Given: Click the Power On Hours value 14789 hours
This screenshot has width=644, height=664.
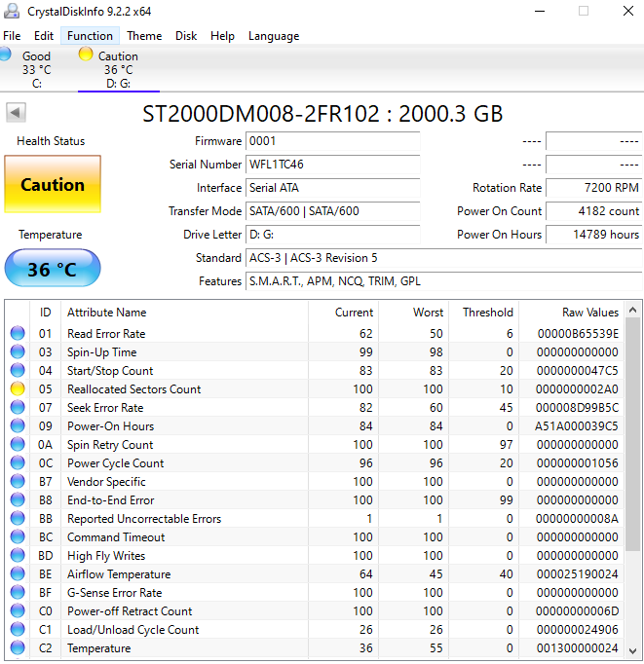Looking at the screenshot, I should (x=594, y=235).
